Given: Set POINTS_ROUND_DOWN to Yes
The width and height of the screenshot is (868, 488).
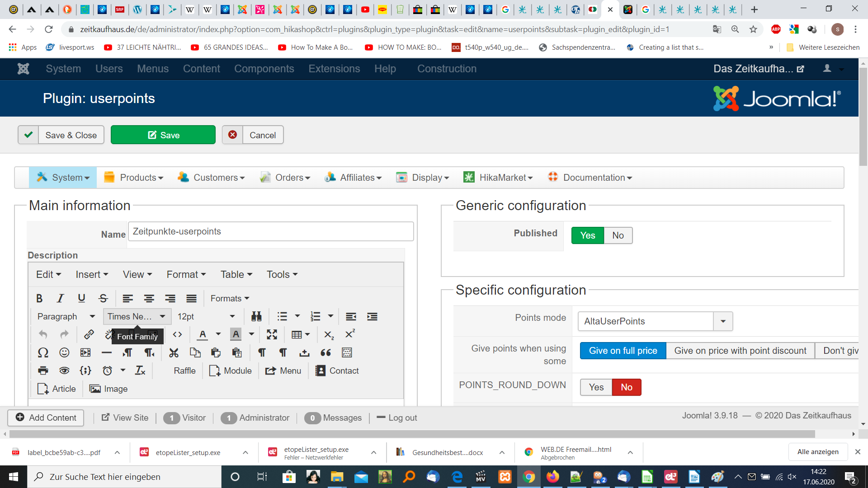Looking at the screenshot, I should pos(596,387).
